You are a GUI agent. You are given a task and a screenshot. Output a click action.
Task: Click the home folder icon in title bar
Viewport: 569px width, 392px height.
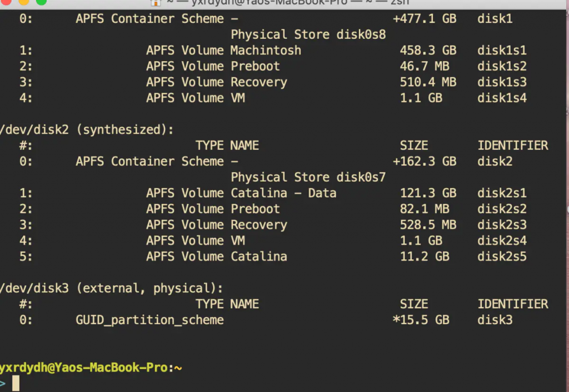coord(156,3)
